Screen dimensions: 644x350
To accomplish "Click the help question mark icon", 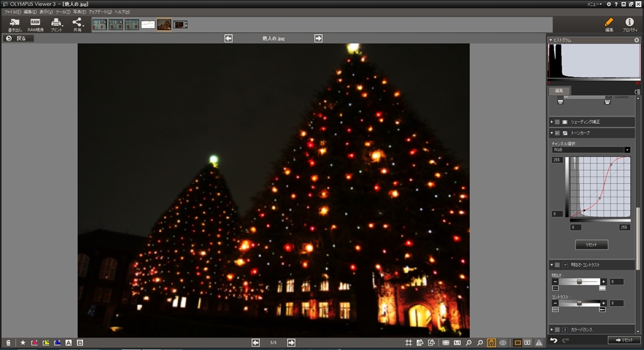I will pos(616,4).
